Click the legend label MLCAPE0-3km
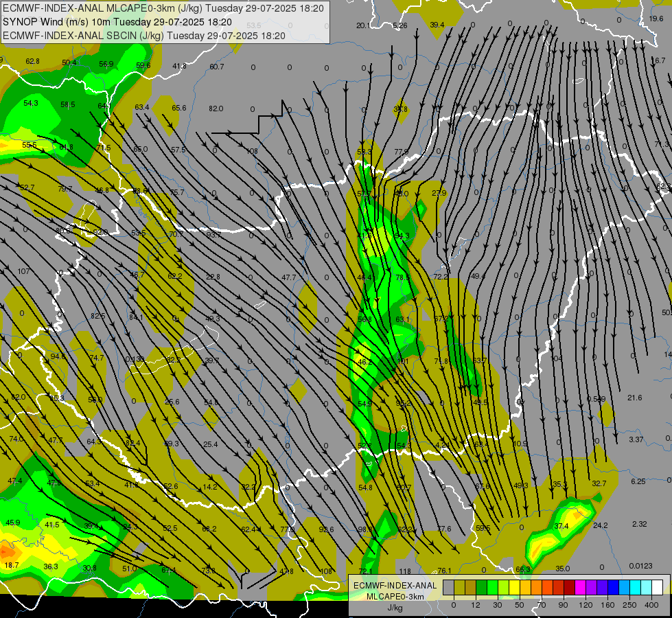The image size is (672, 618). click(395, 597)
